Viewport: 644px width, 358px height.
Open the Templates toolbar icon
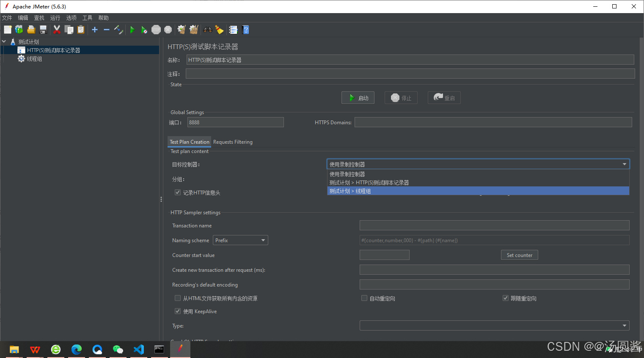(19, 30)
